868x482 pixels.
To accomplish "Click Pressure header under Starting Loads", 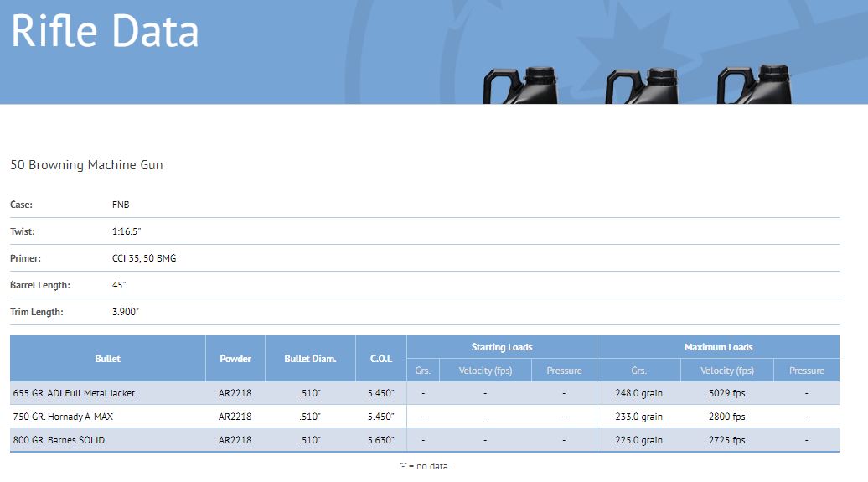I will (x=564, y=371).
